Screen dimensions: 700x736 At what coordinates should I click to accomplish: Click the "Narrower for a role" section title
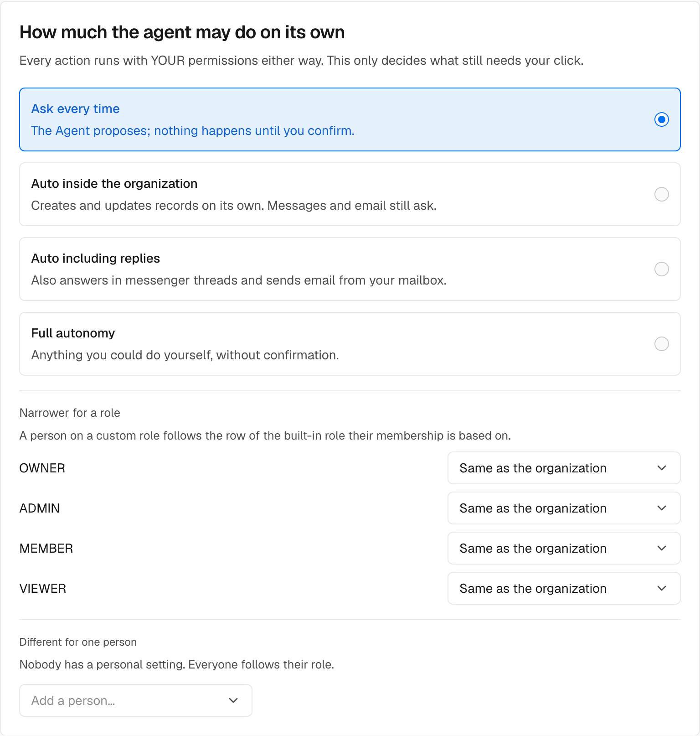coord(70,413)
